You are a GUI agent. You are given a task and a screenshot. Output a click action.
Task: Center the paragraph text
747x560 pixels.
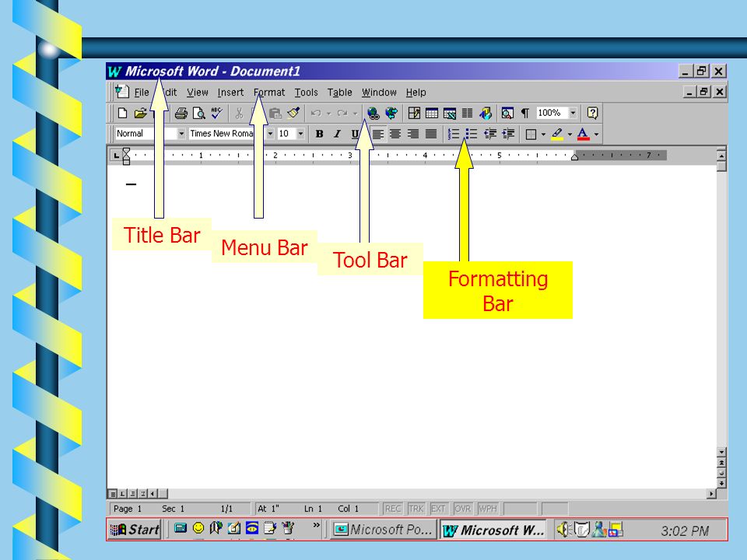[x=395, y=134]
